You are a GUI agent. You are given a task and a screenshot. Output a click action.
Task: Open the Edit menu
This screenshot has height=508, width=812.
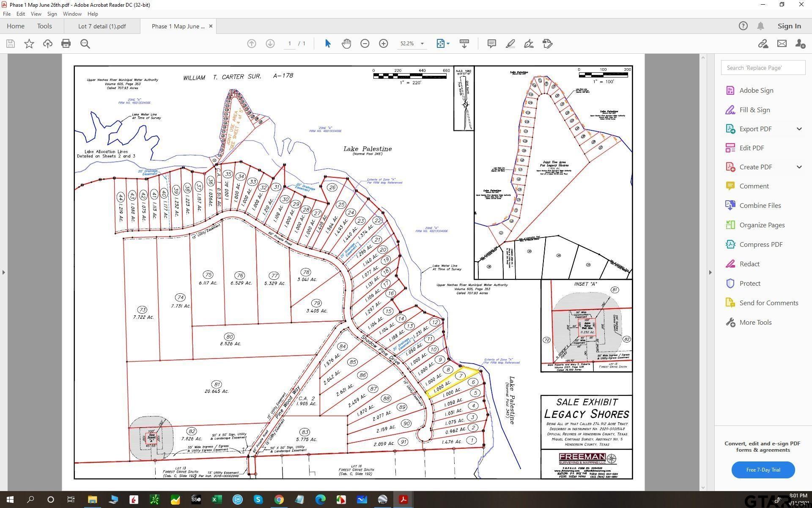pyautogui.click(x=20, y=14)
